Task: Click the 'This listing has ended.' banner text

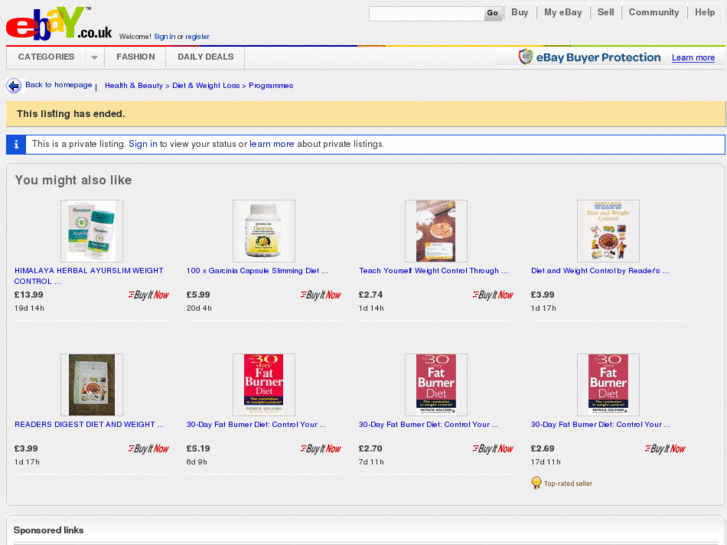Action: click(71, 114)
